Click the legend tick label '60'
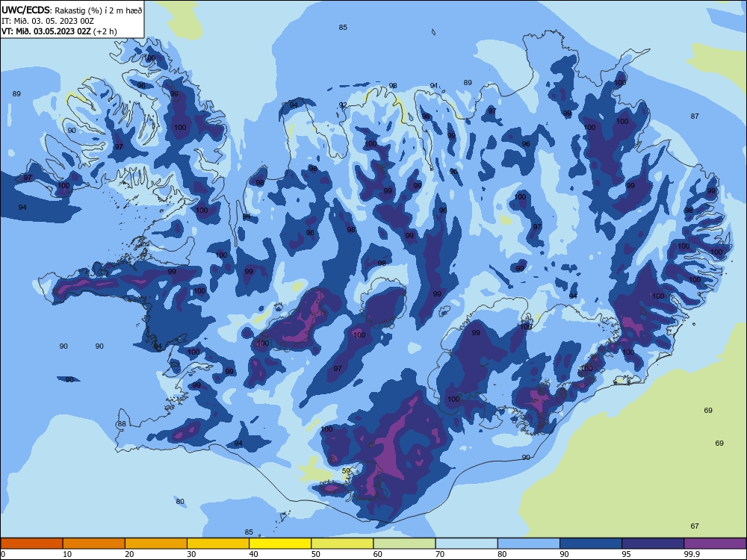Viewport: 747px width, 560px height. pyautogui.click(x=378, y=554)
